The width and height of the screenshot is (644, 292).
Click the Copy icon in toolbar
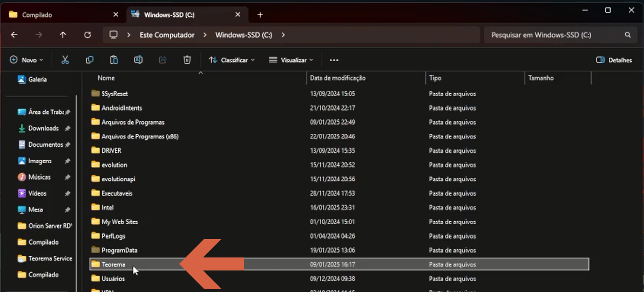point(90,60)
